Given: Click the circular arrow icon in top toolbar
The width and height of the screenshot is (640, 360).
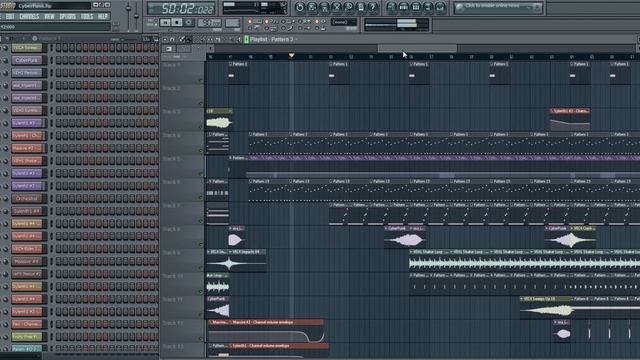Looking at the screenshot, I should (x=300, y=7).
